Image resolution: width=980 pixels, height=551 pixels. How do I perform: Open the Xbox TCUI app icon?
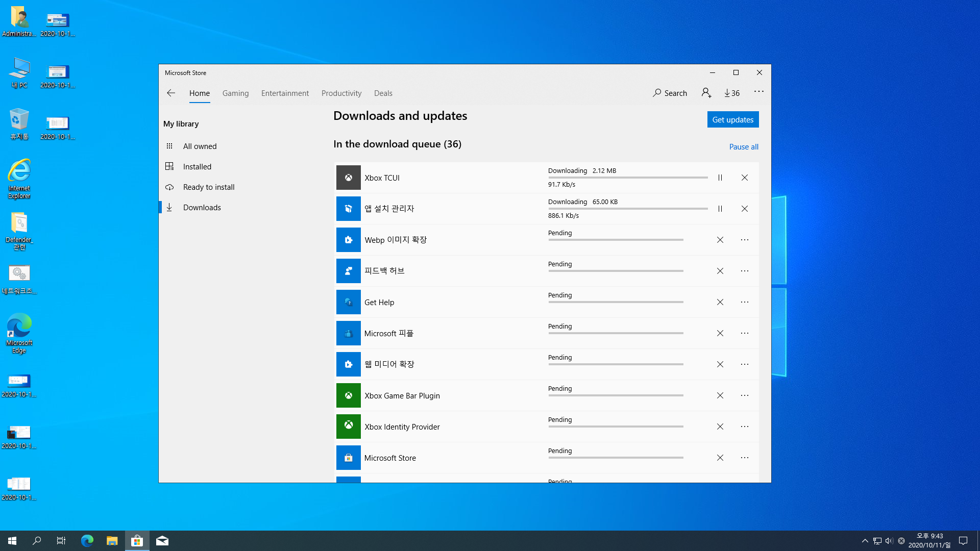[348, 178]
